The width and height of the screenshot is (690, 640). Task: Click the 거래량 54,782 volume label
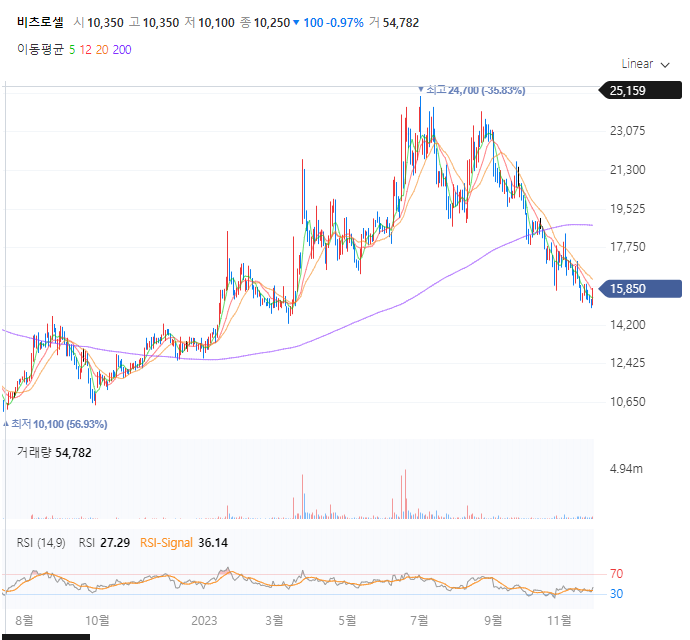[x=54, y=452]
